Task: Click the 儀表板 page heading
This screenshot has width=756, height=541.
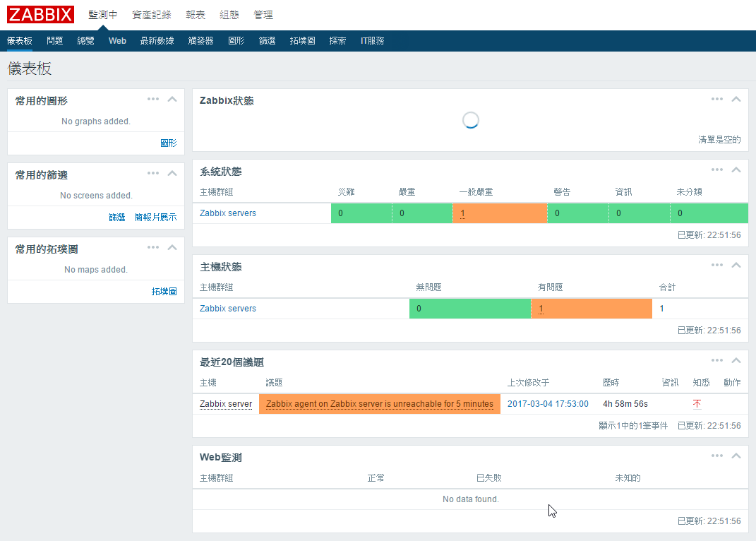Action: click(x=30, y=69)
